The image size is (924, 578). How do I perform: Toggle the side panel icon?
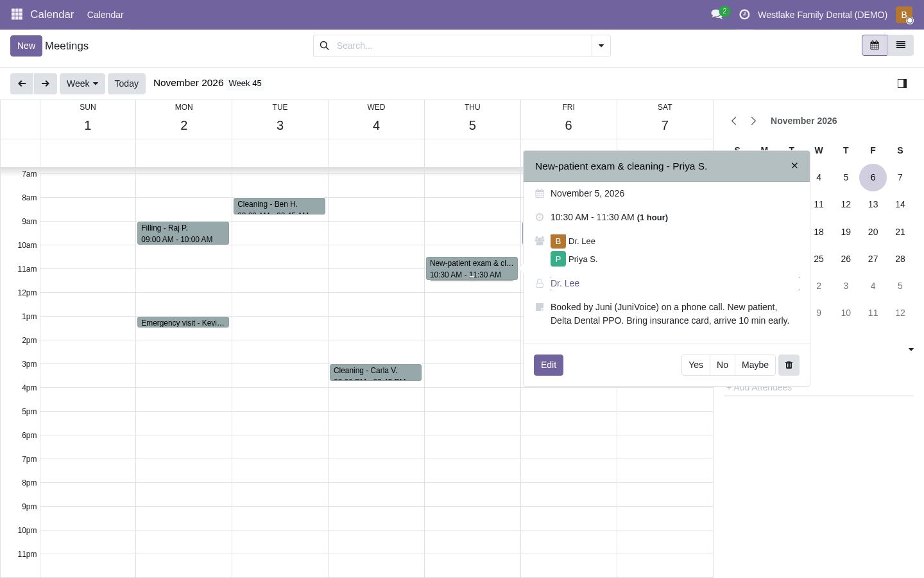click(902, 83)
